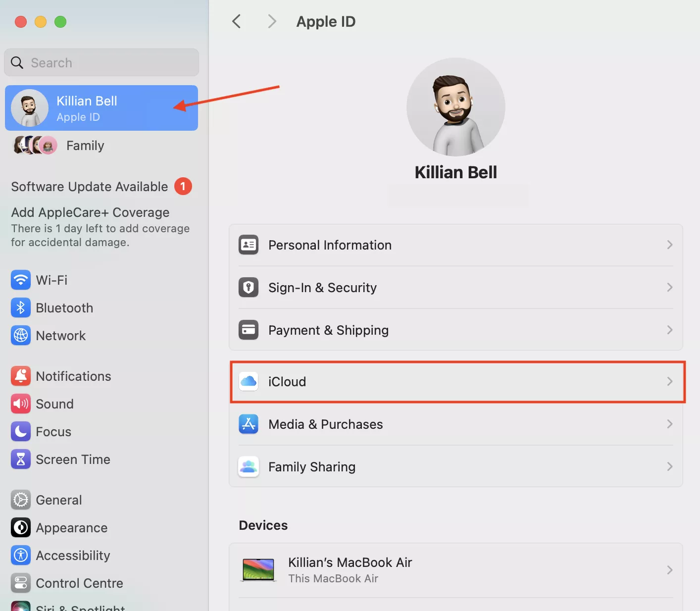Open Media & Purchases App Store icon

coord(249,424)
